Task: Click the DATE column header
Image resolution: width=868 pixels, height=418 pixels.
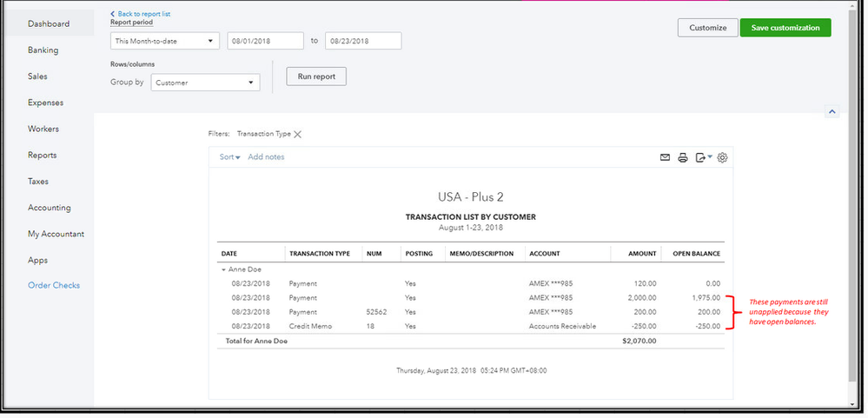Action: point(229,254)
